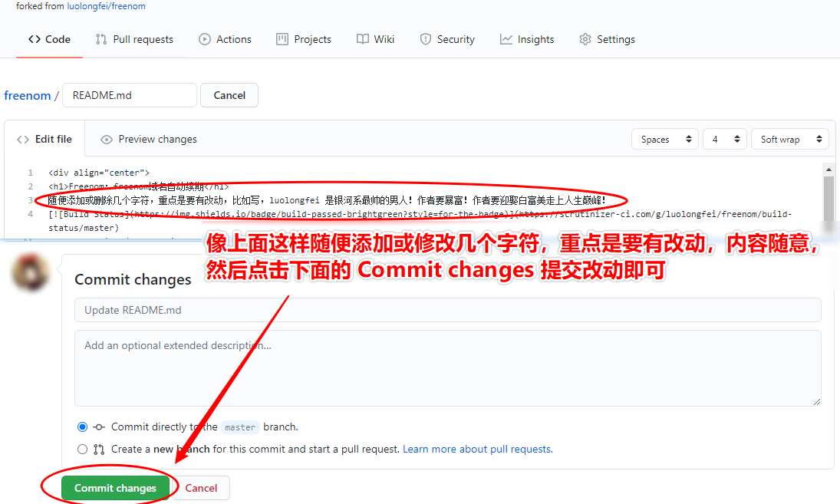The width and height of the screenshot is (840, 504).
Task: View repository Insights
Action: click(x=527, y=39)
